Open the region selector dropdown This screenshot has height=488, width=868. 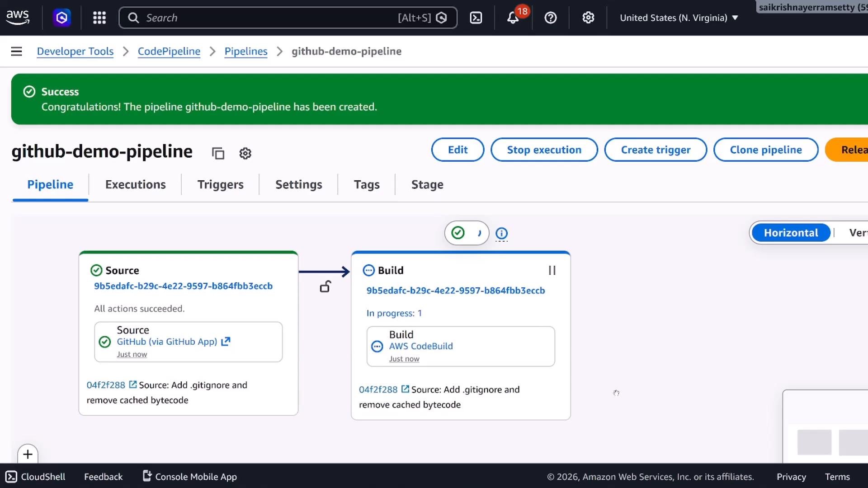pyautogui.click(x=679, y=18)
